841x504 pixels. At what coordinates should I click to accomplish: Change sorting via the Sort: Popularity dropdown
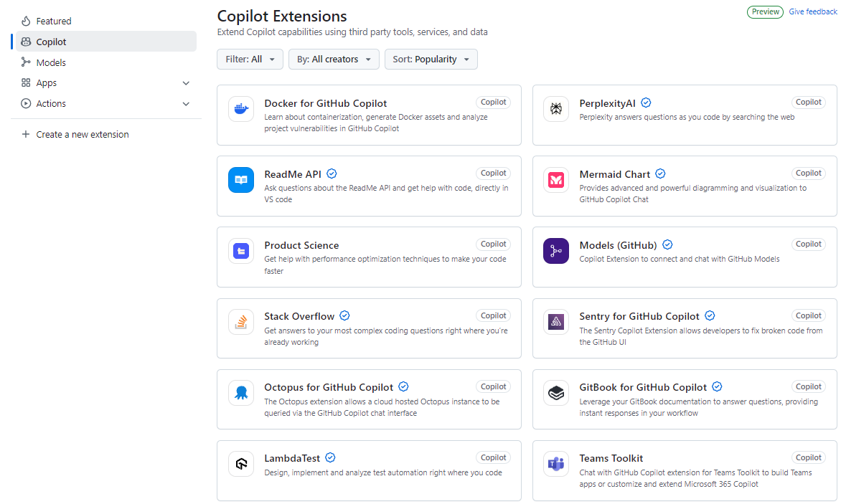tap(431, 60)
